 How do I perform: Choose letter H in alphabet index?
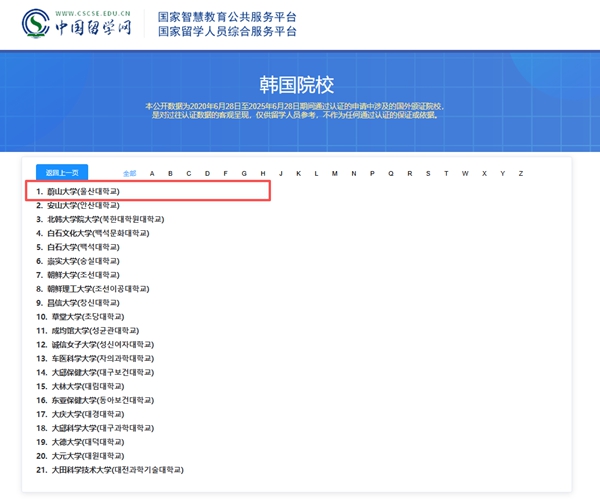pyautogui.click(x=262, y=173)
